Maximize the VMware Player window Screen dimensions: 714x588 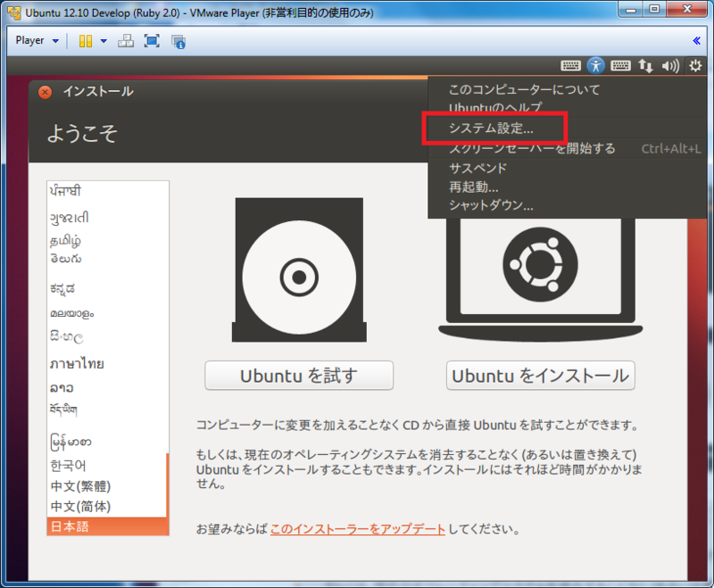pyautogui.click(x=654, y=9)
